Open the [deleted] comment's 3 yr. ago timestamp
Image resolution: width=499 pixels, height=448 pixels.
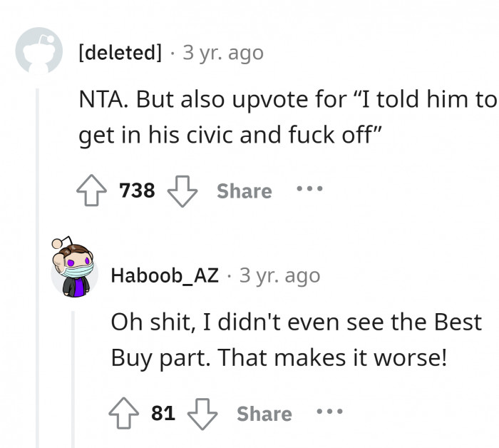click(x=223, y=53)
